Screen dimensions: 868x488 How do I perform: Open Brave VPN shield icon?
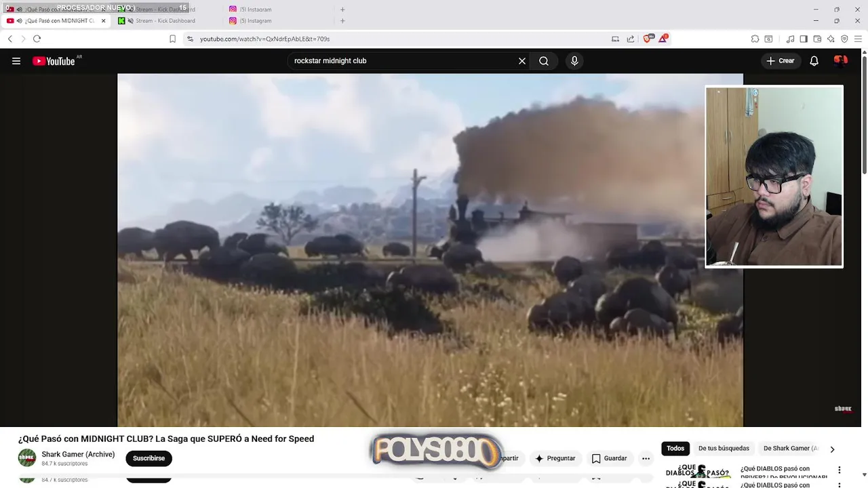click(x=844, y=39)
